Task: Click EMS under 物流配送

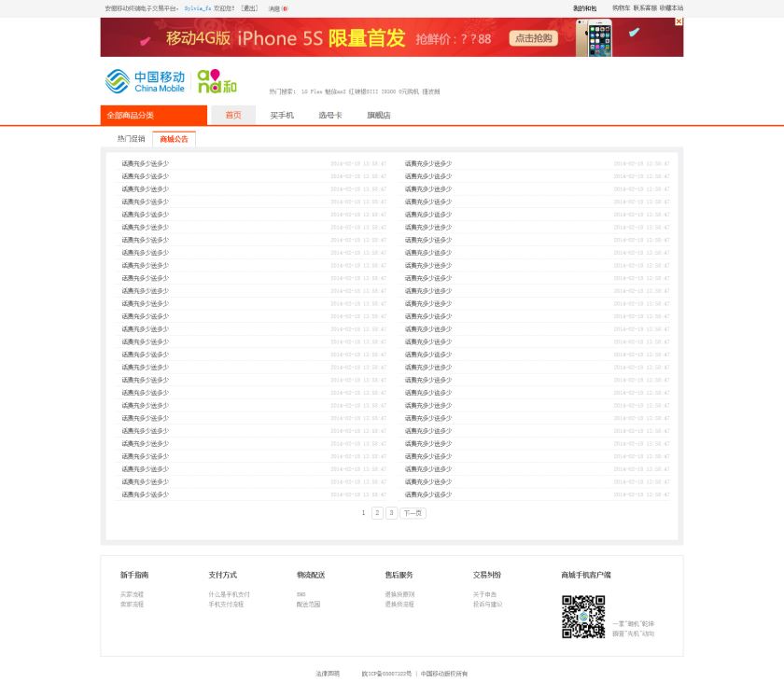Action: pyautogui.click(x=301, y=594)
